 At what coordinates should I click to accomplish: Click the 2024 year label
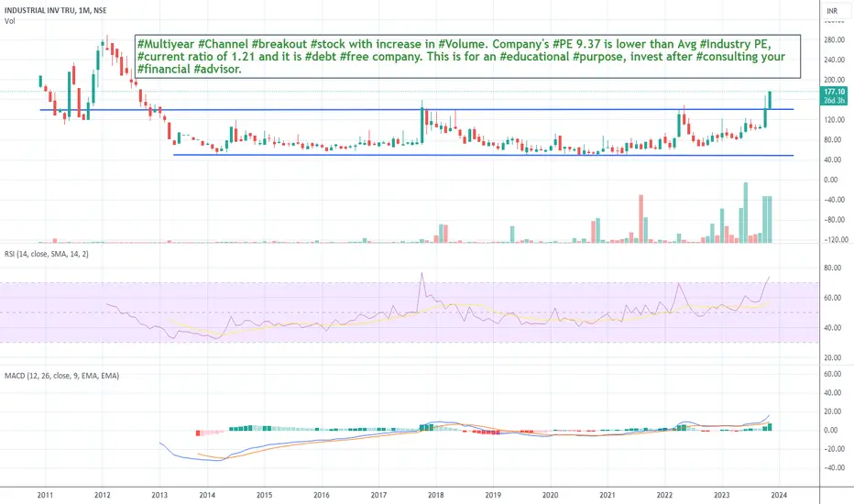point(779,495)
